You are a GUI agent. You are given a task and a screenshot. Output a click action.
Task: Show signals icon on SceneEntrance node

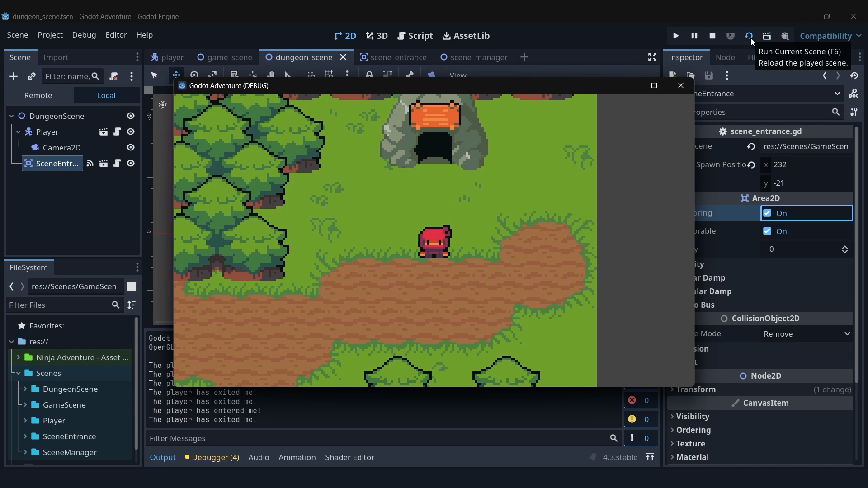coord(90,164)
